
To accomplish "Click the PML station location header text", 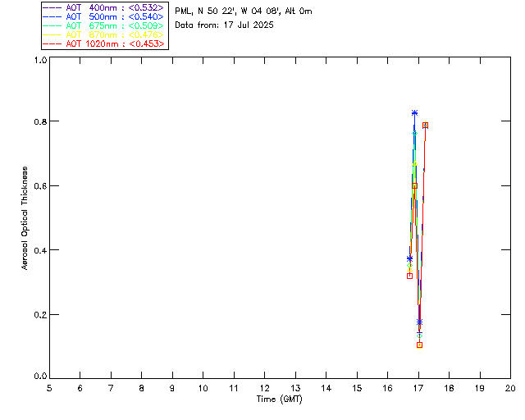I will click(244, 11).
